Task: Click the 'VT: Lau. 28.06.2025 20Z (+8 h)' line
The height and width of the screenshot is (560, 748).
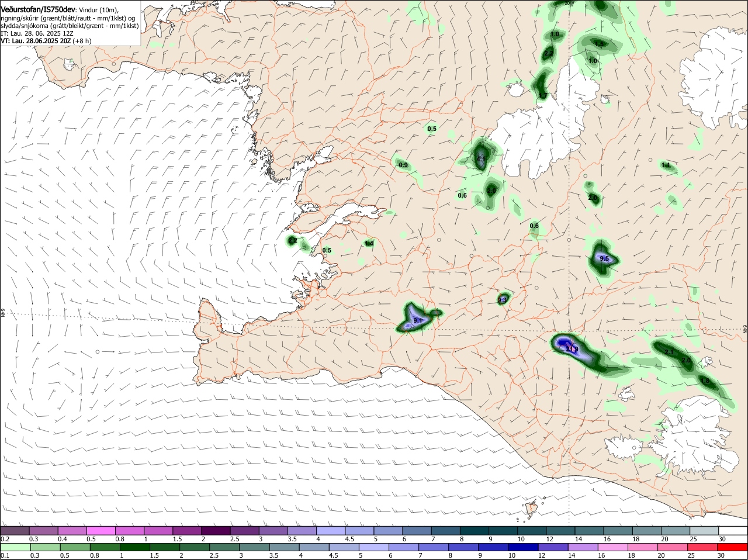Action: [46, 42]
